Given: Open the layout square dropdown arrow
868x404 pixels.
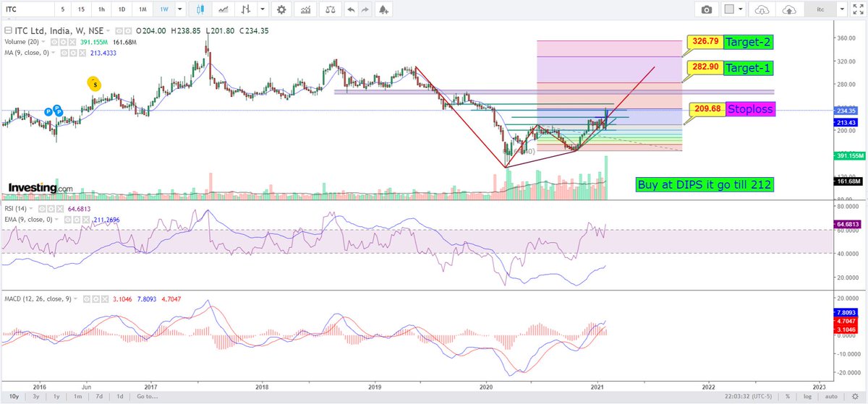Looking at the screenshot, I should pyautogui.click(x=741, y=9).
